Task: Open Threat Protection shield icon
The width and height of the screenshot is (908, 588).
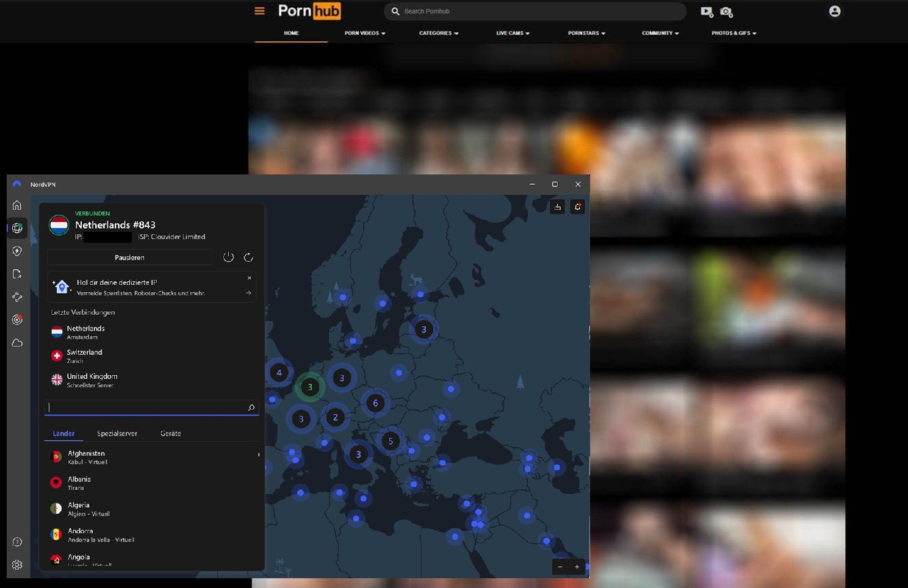Action: (17, 251)
